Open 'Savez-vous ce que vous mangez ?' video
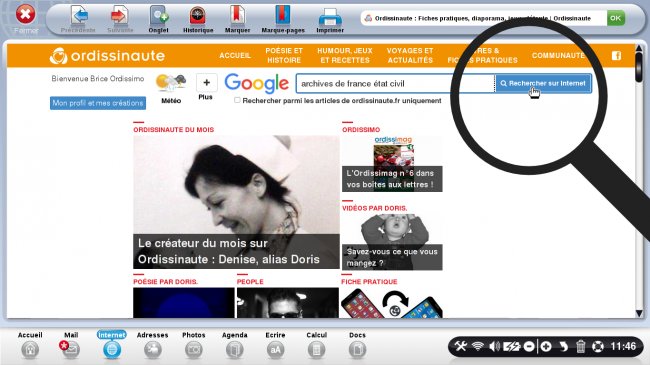The height and width of the screenshot is (365, 650). tap(392, 242)
